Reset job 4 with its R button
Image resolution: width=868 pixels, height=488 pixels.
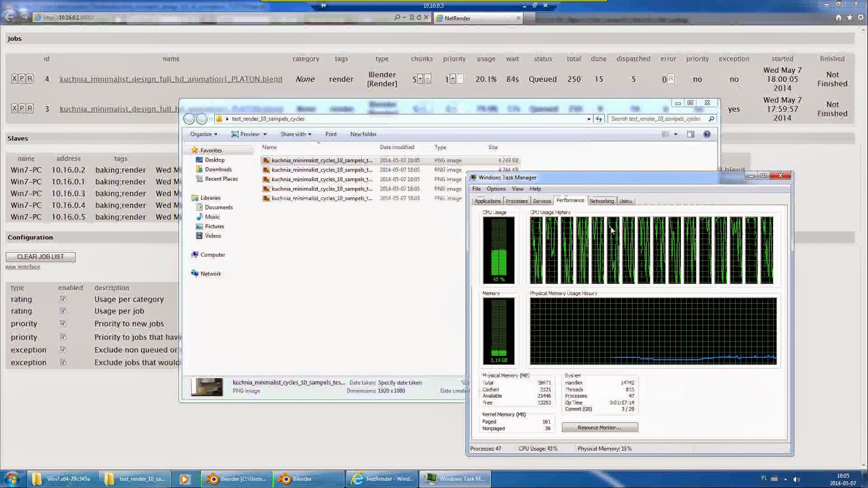[x=30, y=79]
